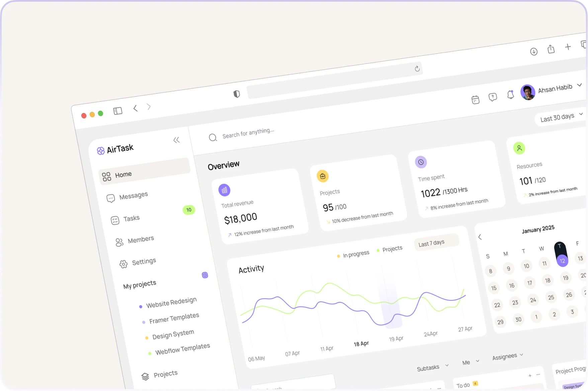Viewport: 588px width, 391px height.
Task: Go forward in the browser
Action: pyautogui.click(x=149, y=106)
